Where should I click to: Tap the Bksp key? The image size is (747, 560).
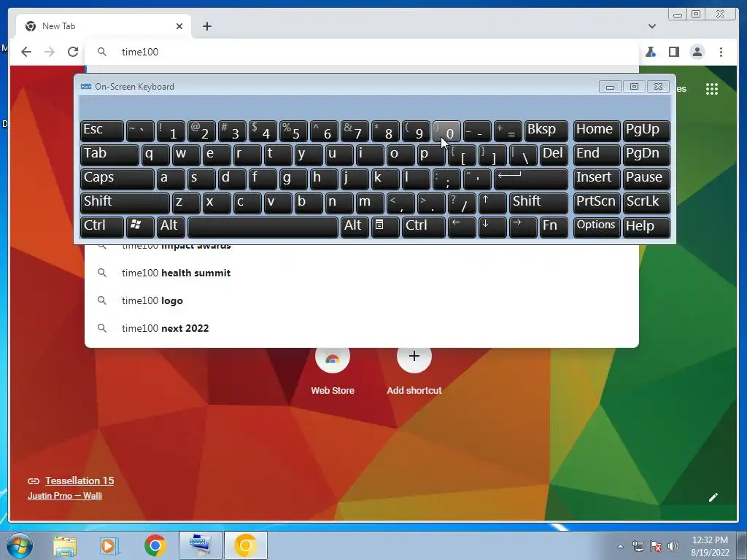546,131
